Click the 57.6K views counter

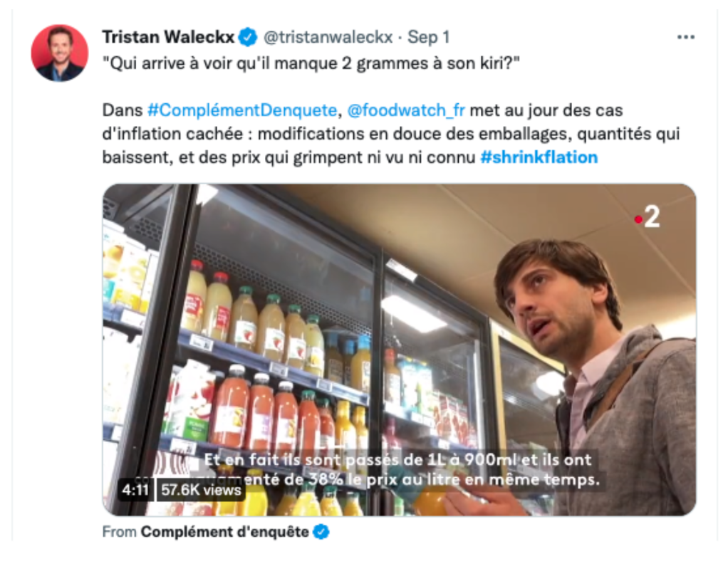pos(201,490)
